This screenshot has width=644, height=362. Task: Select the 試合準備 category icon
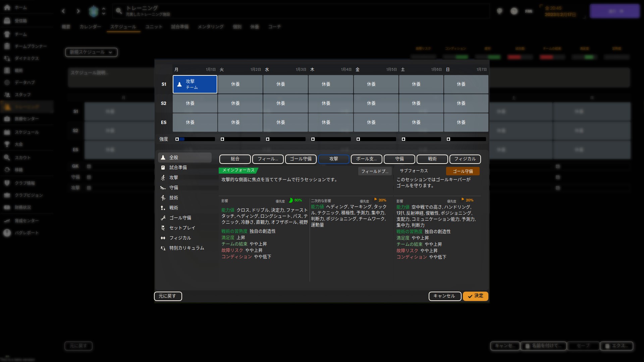click(x=163, y=168)
